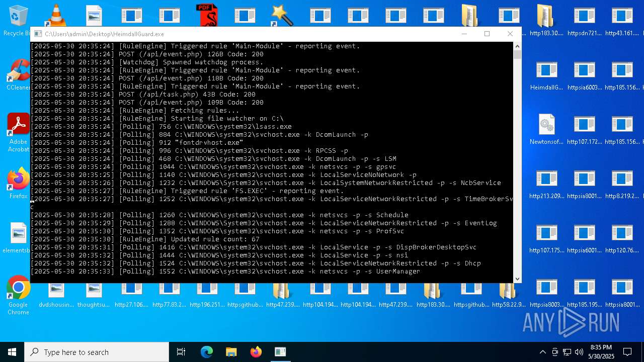Click the 'Triggered rule FS.EXEC' log line
The width and height of the screenshot is (644, 362).
tap(187, 191)
